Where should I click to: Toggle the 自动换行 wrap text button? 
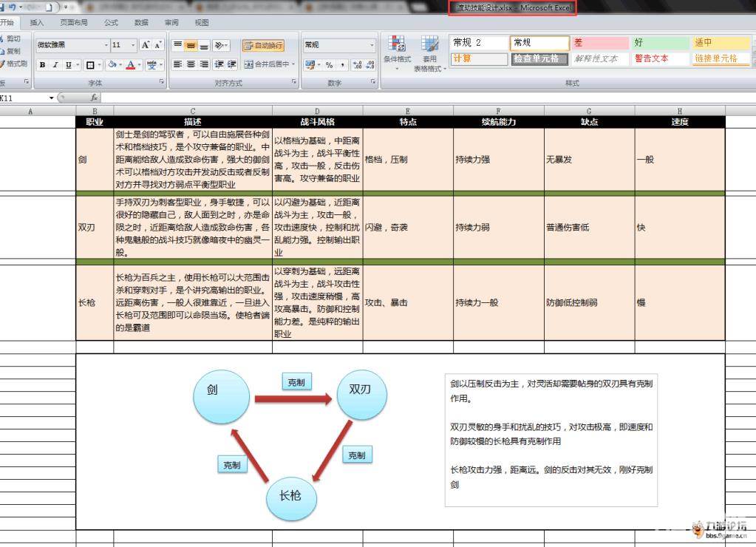(x=263, y=46)
